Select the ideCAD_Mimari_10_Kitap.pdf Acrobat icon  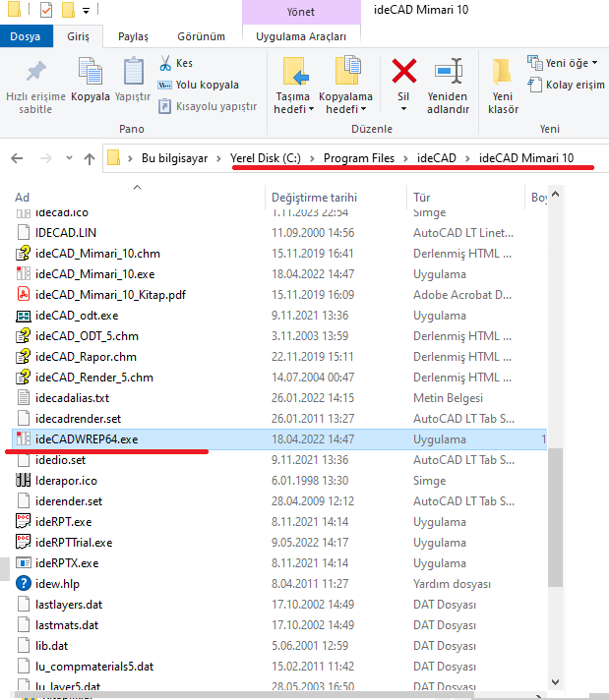(24, 295)
